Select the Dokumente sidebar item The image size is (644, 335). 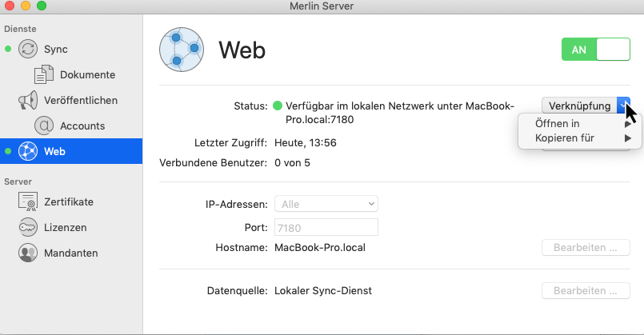click(87, 74)
